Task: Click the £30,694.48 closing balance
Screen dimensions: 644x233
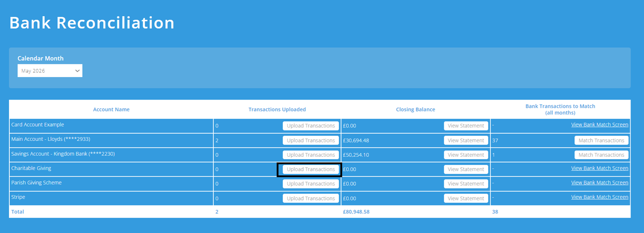Action: (356, 140)
